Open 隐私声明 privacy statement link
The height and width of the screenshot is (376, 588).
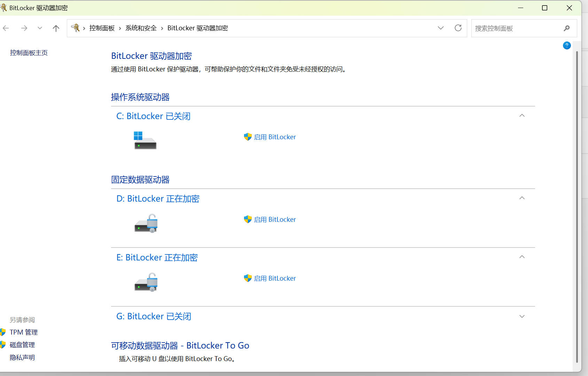[x=22, y=358]
